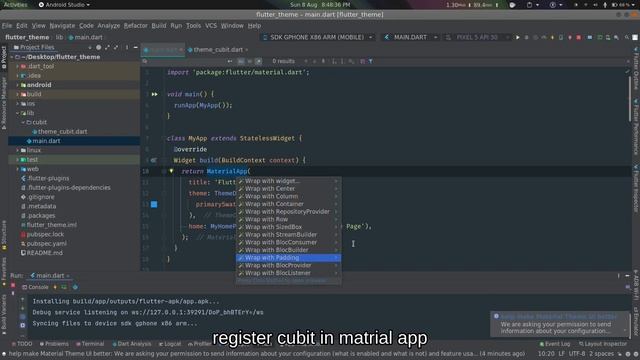Expand the build folder
This screenshot has width=640, height=360.
(18, 94)
